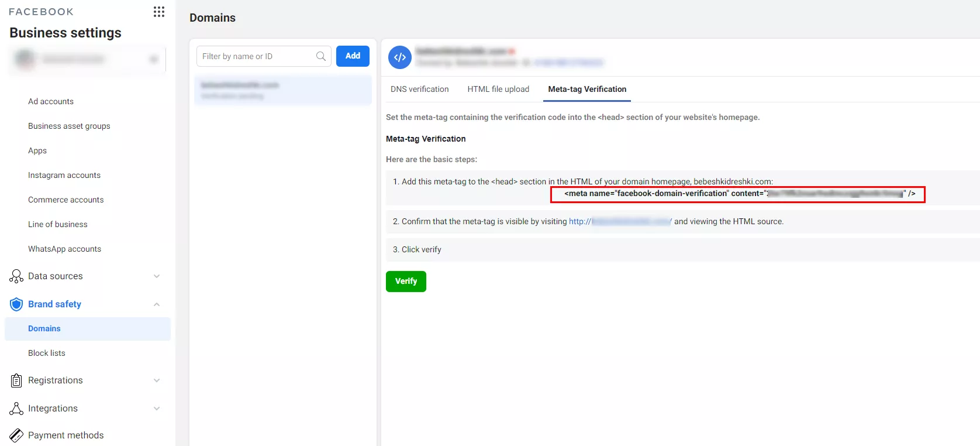Switch to the DNS verification tab
This screenshot has width=980, height=446.
click(420, 89)
